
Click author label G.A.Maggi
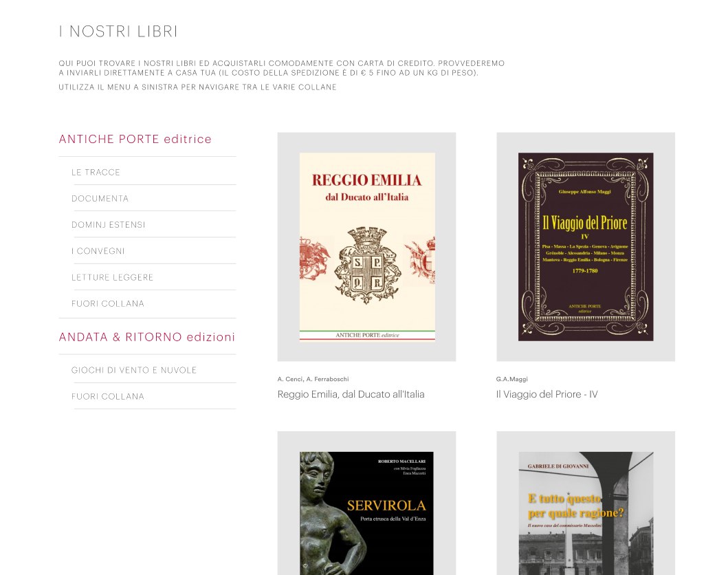pos(511,379)
